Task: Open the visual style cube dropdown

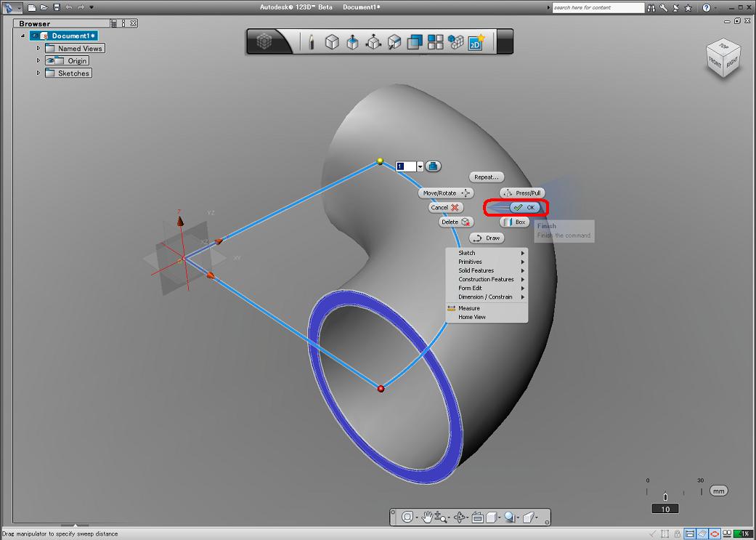Action: click(x=500, y=517)
